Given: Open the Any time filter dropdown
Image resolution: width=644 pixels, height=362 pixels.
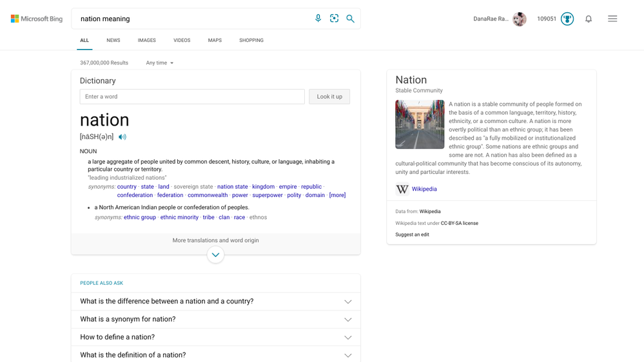Looking at the screenshot, I should 160,63.
